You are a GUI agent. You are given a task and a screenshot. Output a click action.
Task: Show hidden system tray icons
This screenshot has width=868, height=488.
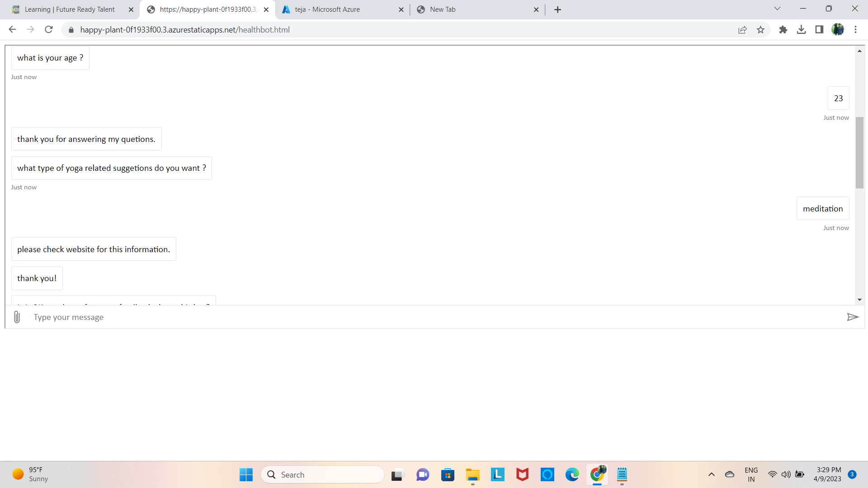point(711,474)
